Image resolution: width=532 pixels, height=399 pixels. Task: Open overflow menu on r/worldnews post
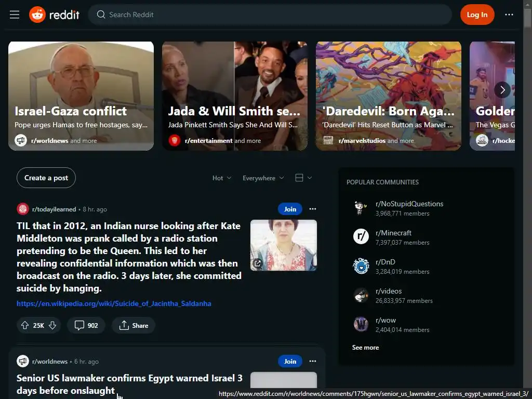(x=312, y=362)
